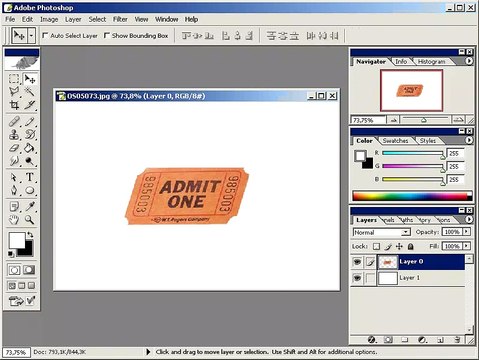The width and height of the screenshot is (479, 360).
Task: Select the Pen tool
Action: (14, 190)
